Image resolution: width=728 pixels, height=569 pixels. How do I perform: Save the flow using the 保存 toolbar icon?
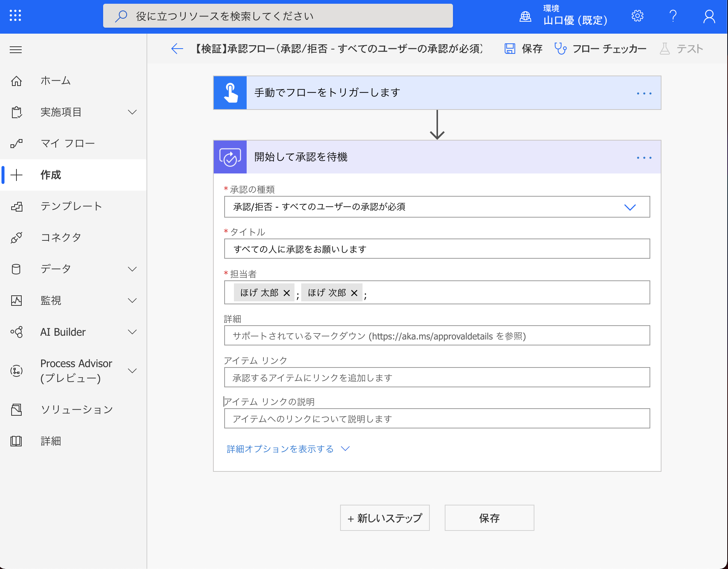pyautogui.click(x=523, y=48)
